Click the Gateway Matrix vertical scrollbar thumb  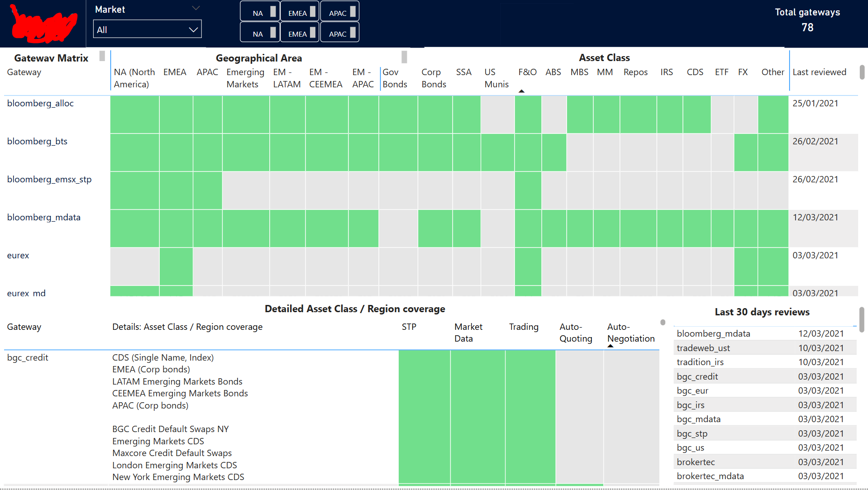(x=862, y=72)
